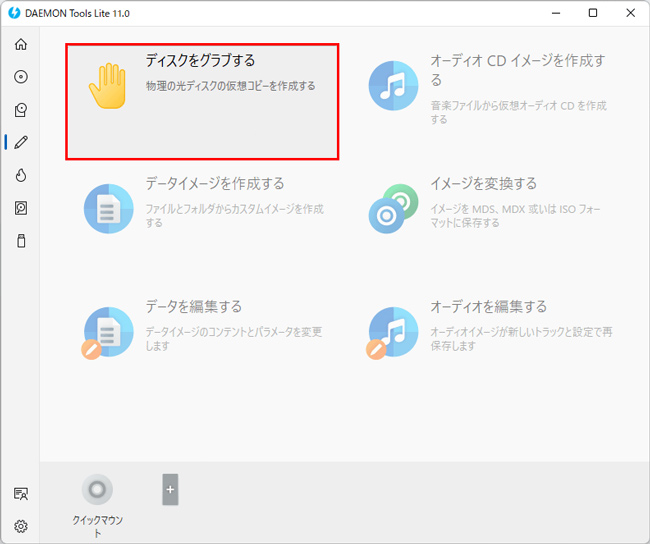This screenshot has width=650, height=544.
Task: Click the music note Audio CD image icon
Action: [393, 86]
